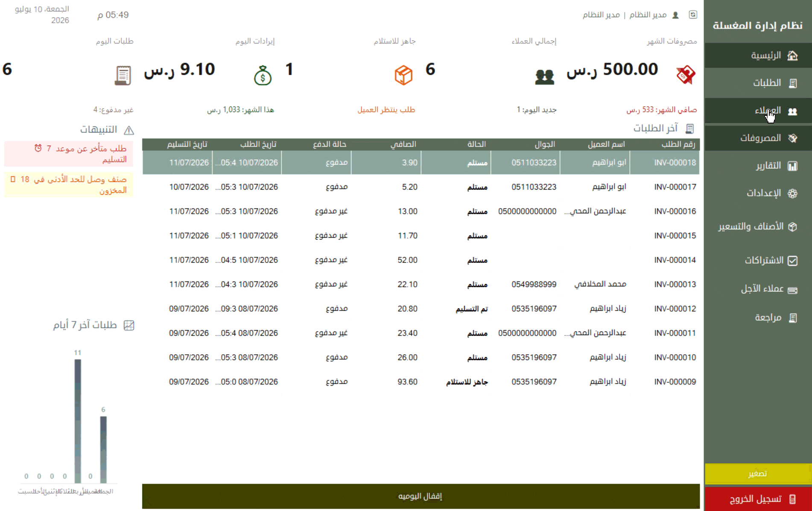Open الاشتراكات menu item
This screenshot has height=511, width=812.
click(x=758, y=261)
